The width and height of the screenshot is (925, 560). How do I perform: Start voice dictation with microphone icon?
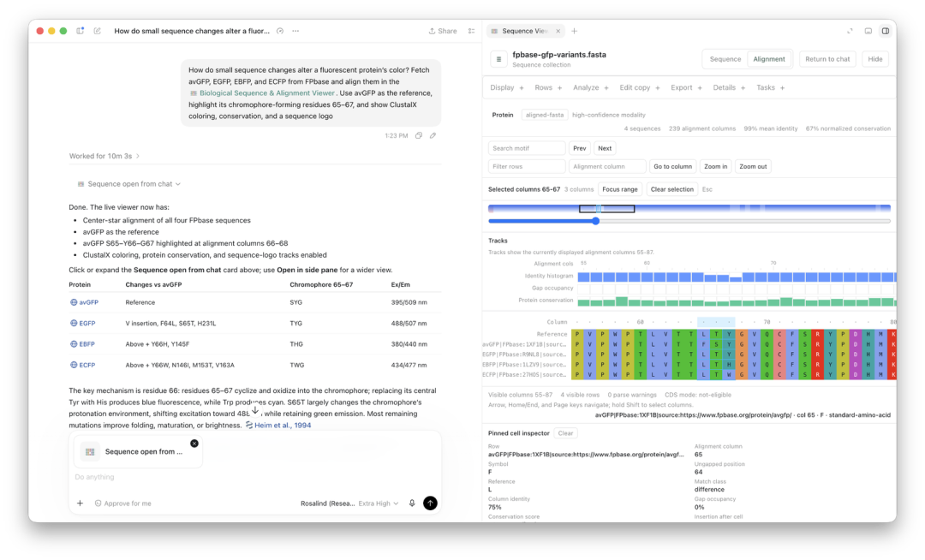(x=412, y=503)
